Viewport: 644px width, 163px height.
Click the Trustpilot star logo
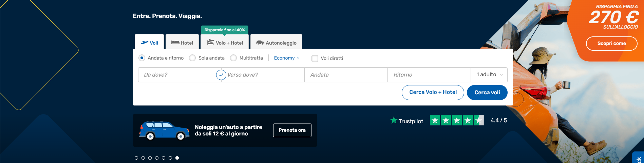coord(394,120)
